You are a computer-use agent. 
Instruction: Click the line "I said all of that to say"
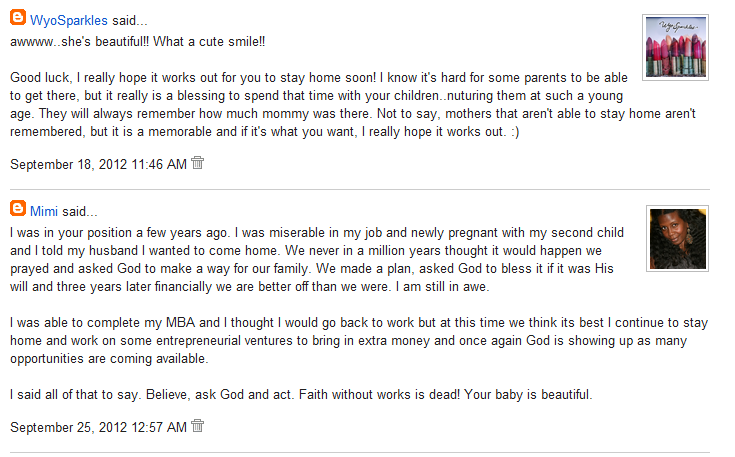click(300, 394)
